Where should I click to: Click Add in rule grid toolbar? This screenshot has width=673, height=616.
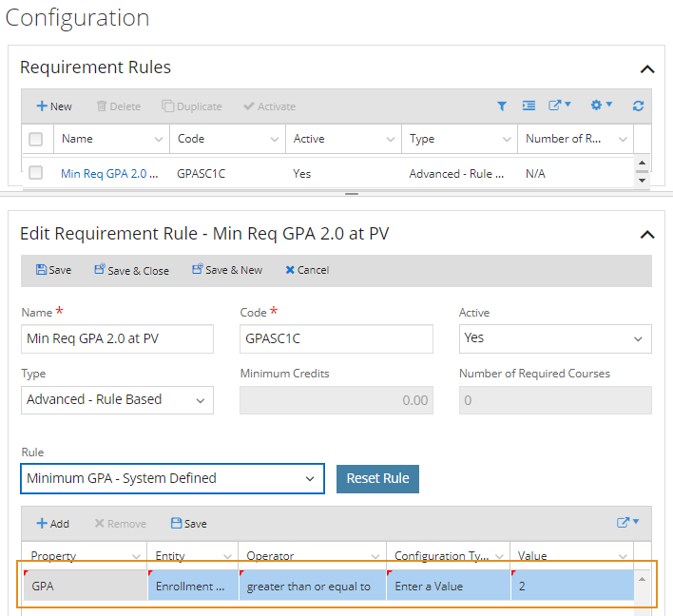pyautogui.click(x=53, y=524)
